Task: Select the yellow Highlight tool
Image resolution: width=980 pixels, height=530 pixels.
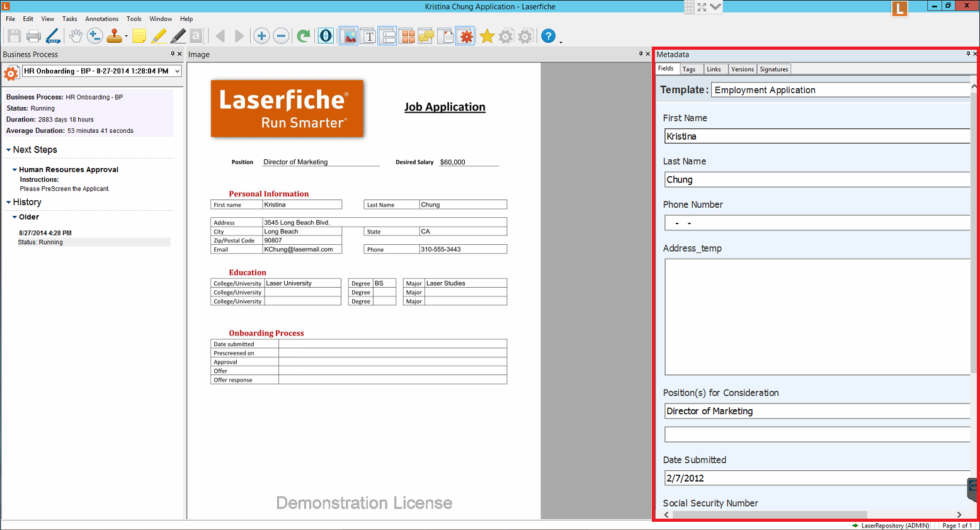Action: click(159, 36)
